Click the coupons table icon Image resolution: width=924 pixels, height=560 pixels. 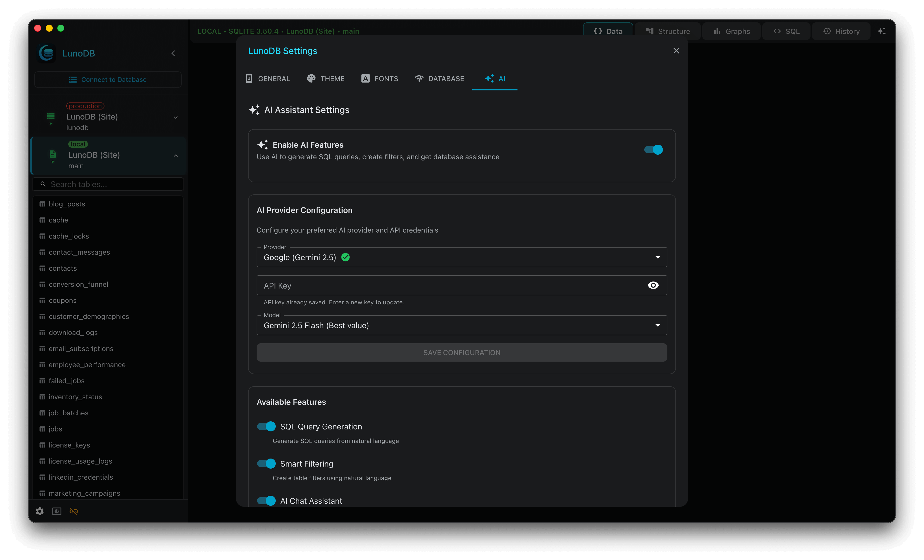click(x=42, y=300)
